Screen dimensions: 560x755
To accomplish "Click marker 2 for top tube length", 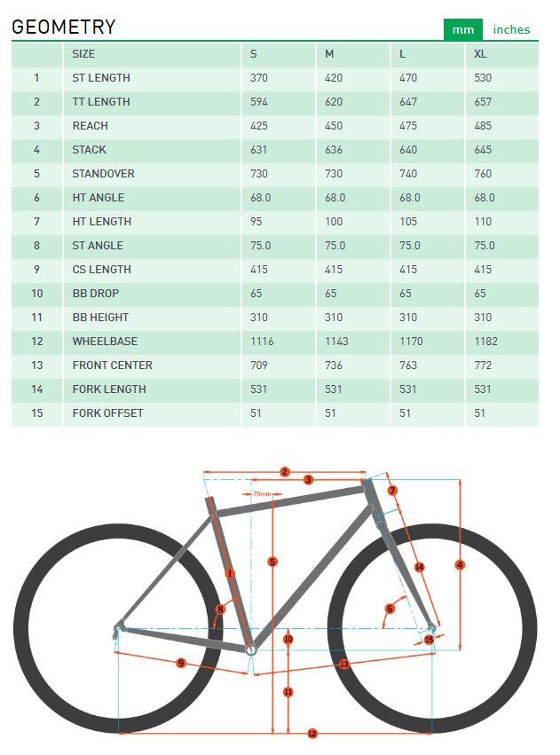I will click(285, 472).
